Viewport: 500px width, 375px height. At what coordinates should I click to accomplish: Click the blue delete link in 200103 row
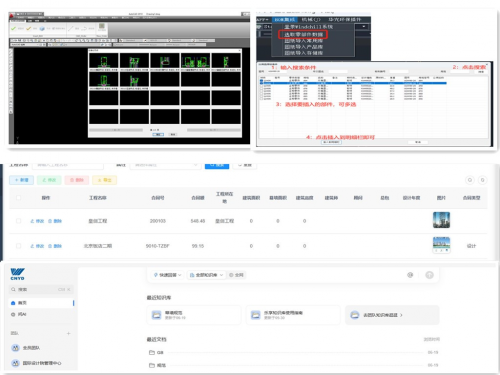tap(55, 221)
